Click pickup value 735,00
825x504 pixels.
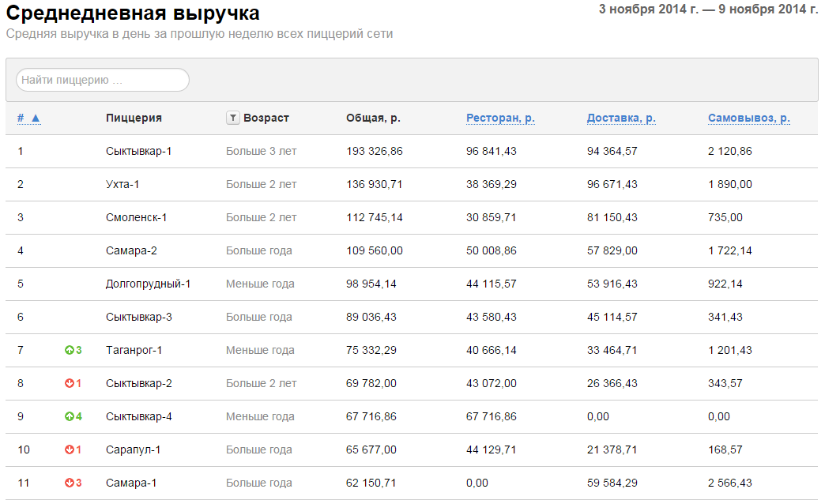725,218
